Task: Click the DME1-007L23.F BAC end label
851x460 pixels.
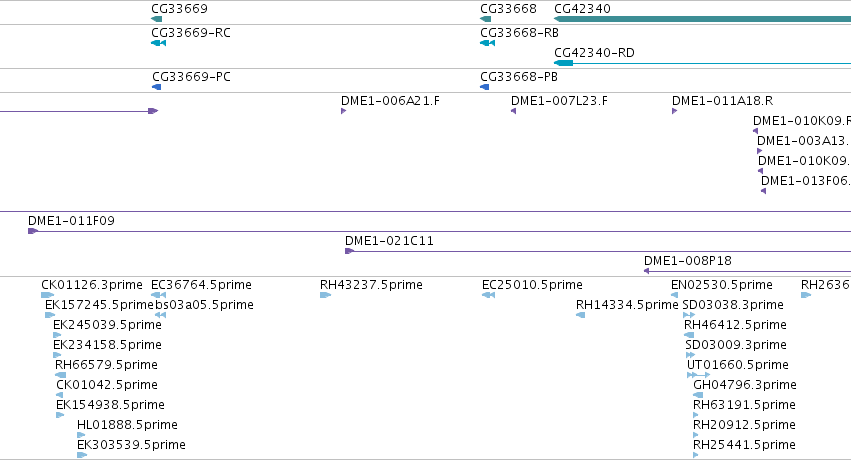Action: 559,101
